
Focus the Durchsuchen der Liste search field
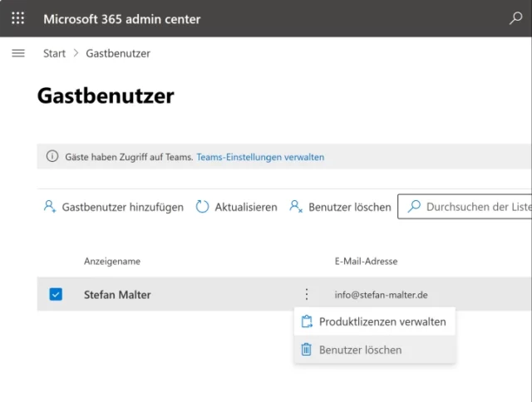(x=465, y=207)
